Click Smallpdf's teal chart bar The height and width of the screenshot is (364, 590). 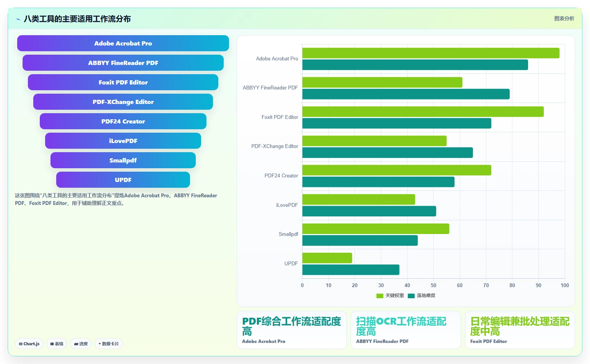point(360,240)
